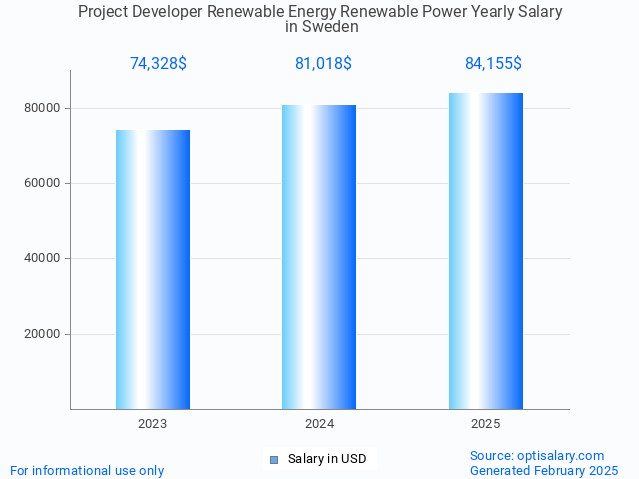Click the 60000 y-axis label
Image resolution: width=639 pixels, height=479 pixels.
click(42, 183)
